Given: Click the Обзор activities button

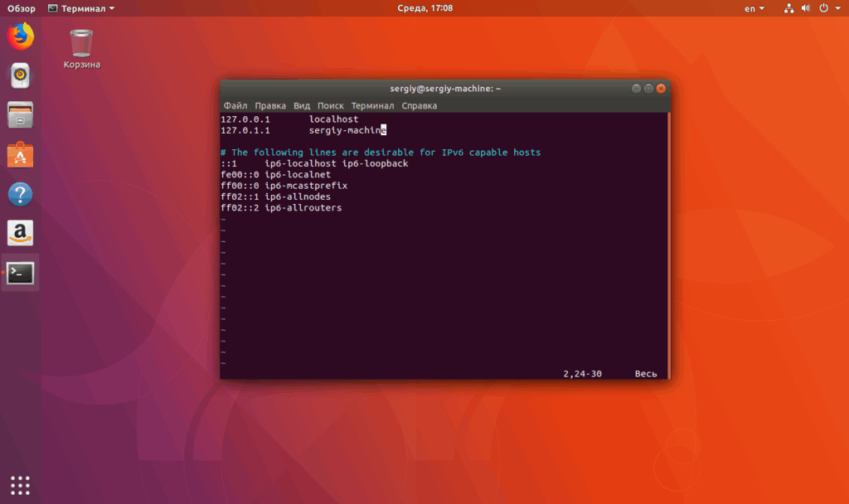Looking at the screenshot, I should tap(21, 8).
